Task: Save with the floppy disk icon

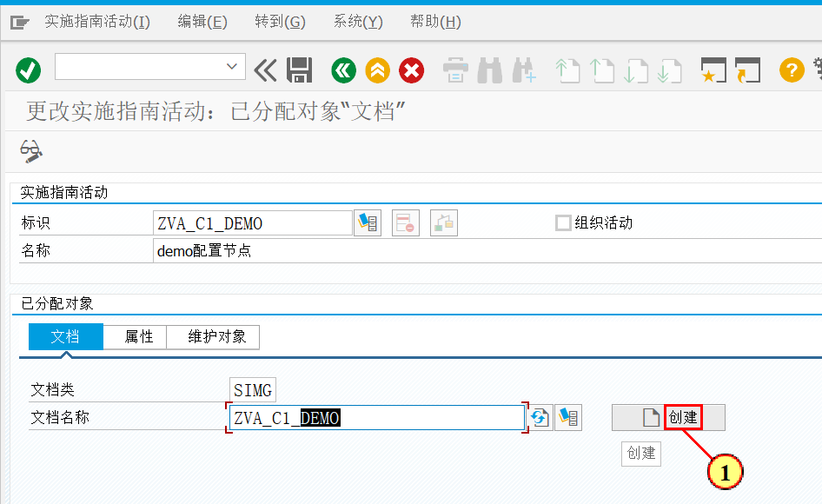Action: click(x=299, y=70)
